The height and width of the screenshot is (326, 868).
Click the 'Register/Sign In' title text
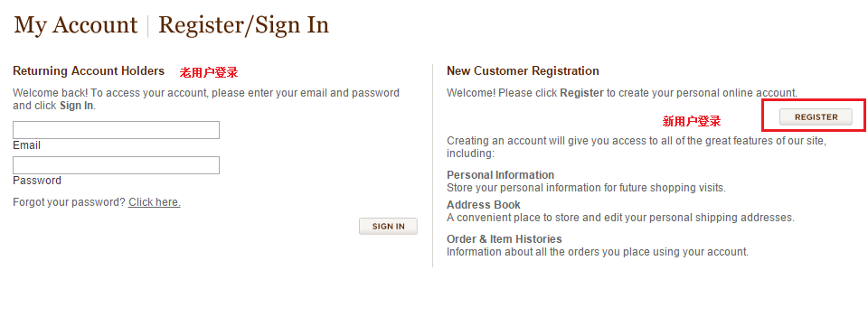pyautogui.click(x=243, y=25)
